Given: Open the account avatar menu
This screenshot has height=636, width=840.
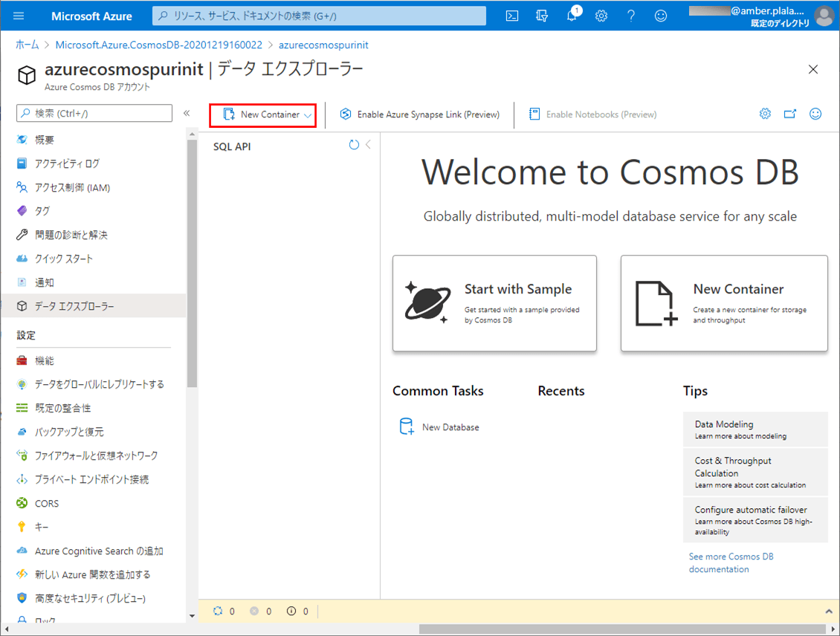Looking at the screenshot, I should pos(824,16).
